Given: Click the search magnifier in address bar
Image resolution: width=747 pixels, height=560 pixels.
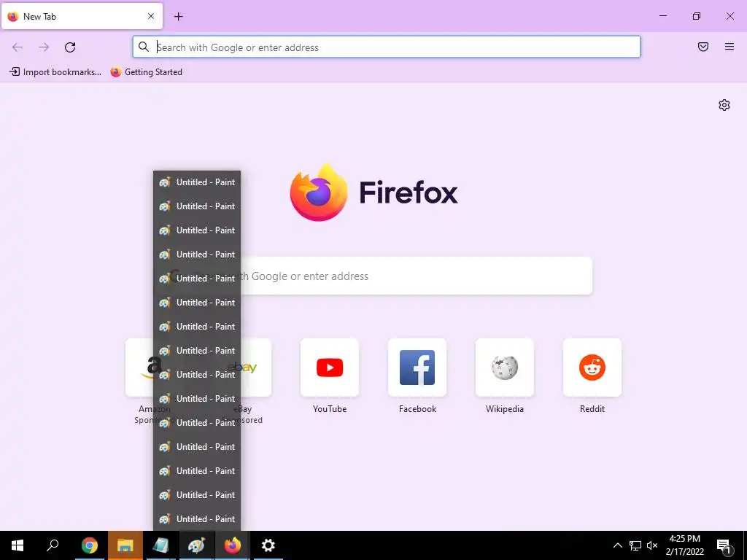Looking at the screenshot, I should [144, 47].
